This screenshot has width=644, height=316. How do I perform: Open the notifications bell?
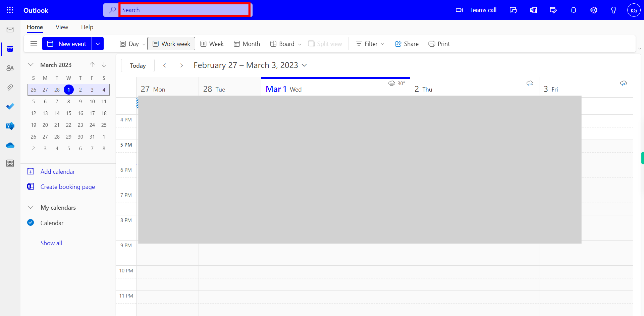574,10
